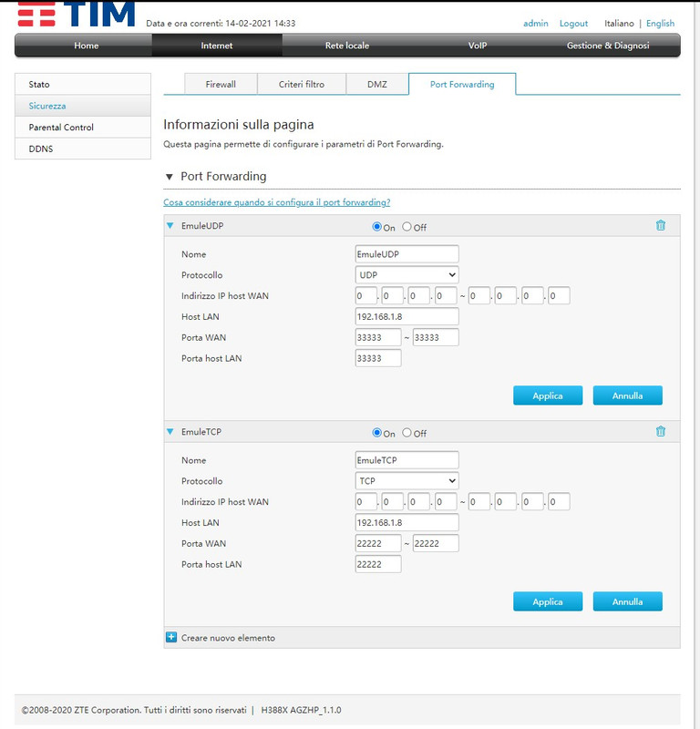Click Annulla for the EmuleUDP rule
This screenshot has width=700, height=729.
point(627,395)
